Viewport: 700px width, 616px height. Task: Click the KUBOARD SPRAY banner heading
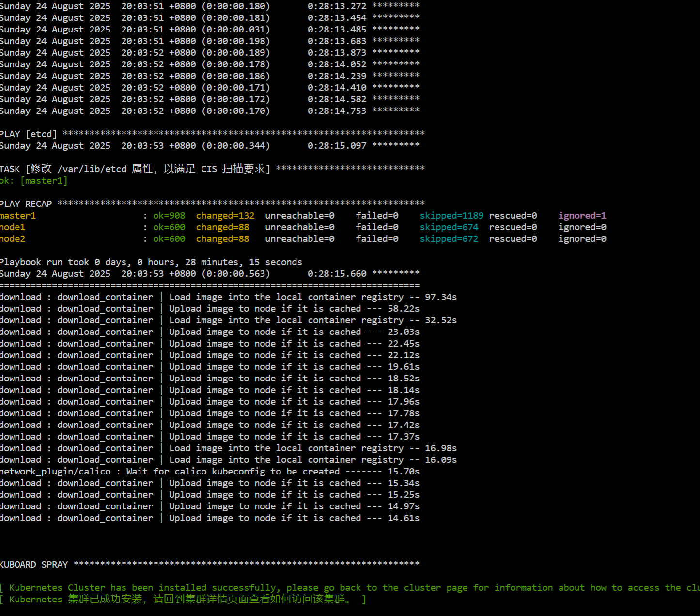34,565
